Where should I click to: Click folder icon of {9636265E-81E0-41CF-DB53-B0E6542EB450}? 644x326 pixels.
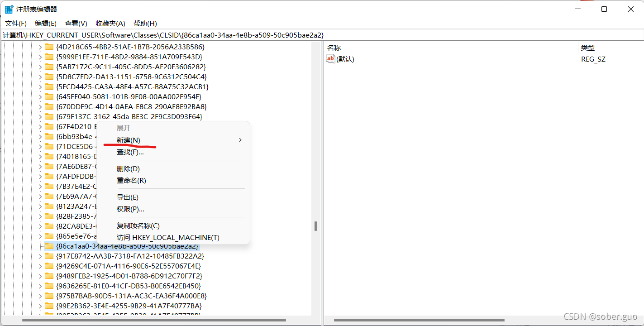click(x=49, y=286)
